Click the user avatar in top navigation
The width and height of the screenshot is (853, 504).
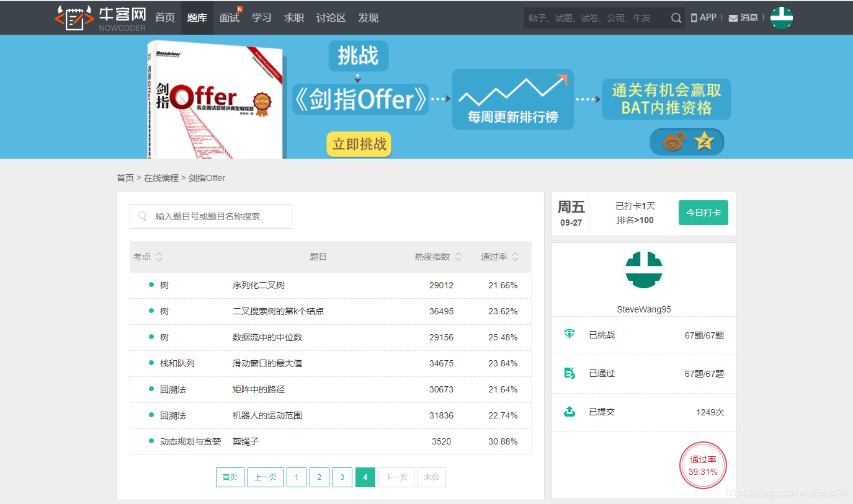click(782, 17)
